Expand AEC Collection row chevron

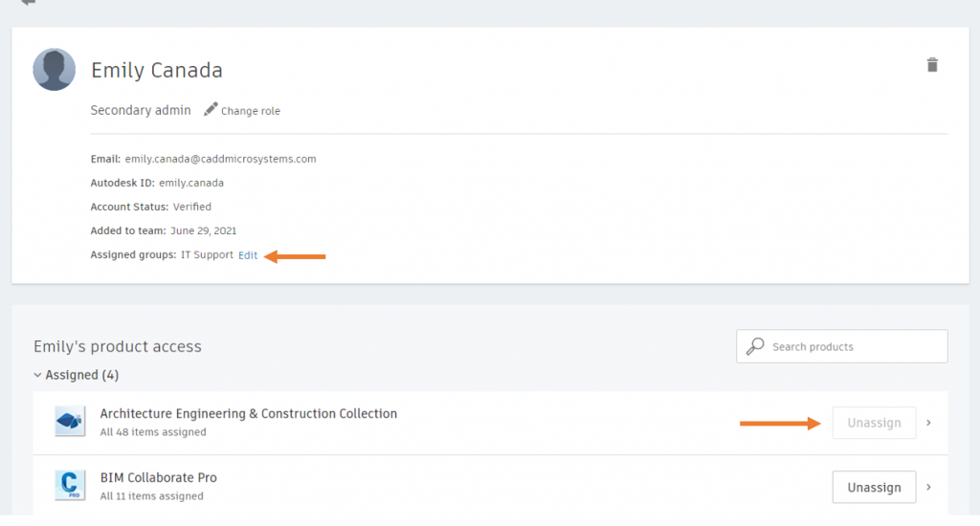click(x=928, y=423)
